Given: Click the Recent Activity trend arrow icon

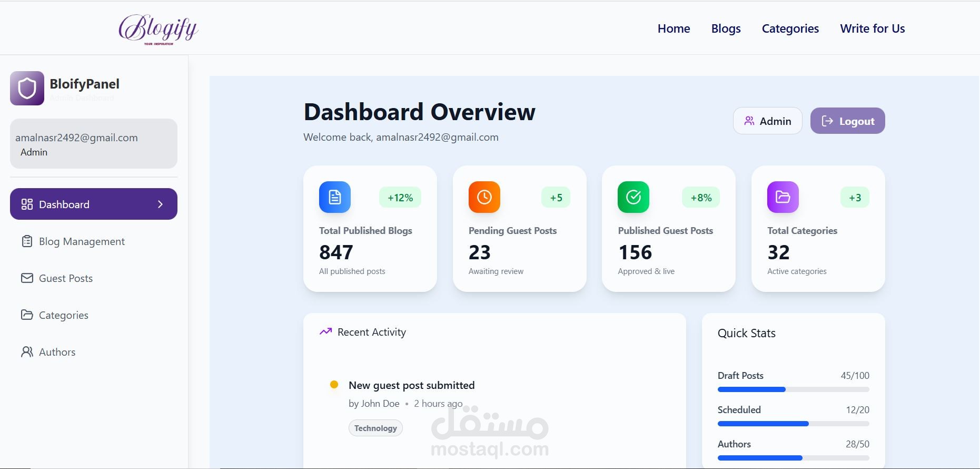Looking at the screenshot, I should (325, 332).
